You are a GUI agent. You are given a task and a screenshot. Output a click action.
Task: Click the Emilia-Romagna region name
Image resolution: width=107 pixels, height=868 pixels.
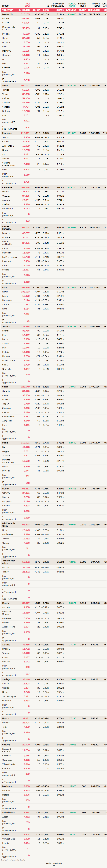(7, 228)
